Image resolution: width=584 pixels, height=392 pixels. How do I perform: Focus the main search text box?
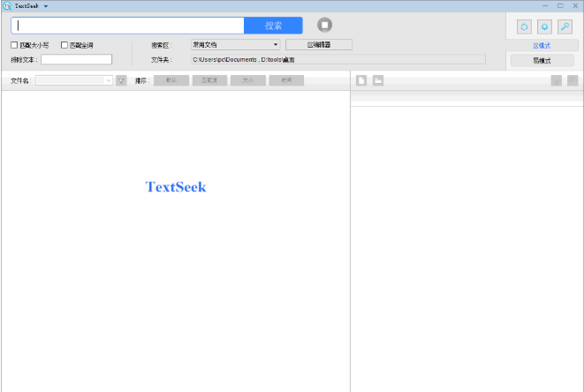[x=128, y=26]
